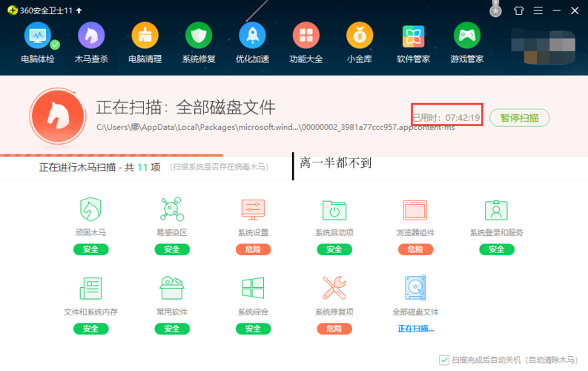Select the 系统修复项 wrench icon
Screen dimensions: 588x371
pos(334,288)
